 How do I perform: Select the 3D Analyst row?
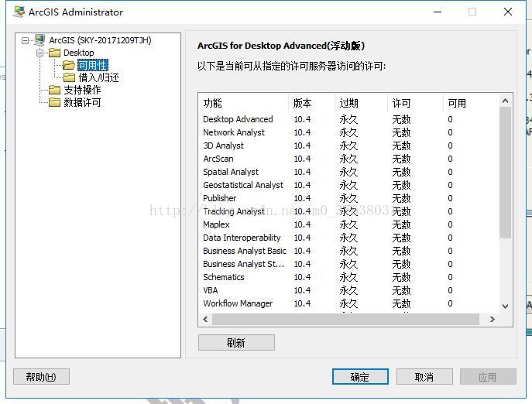point(348,146)
